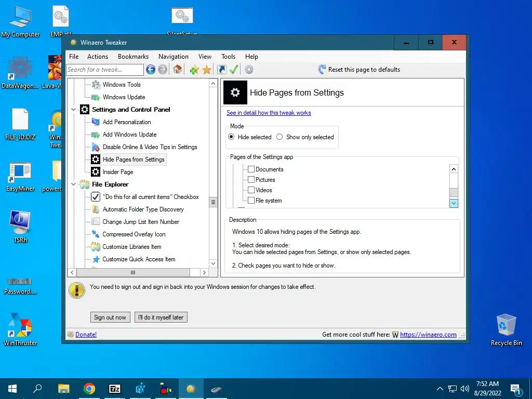Open the Help menu
Image resolution: width=532 pixels, height=399 pixels.
252,57
